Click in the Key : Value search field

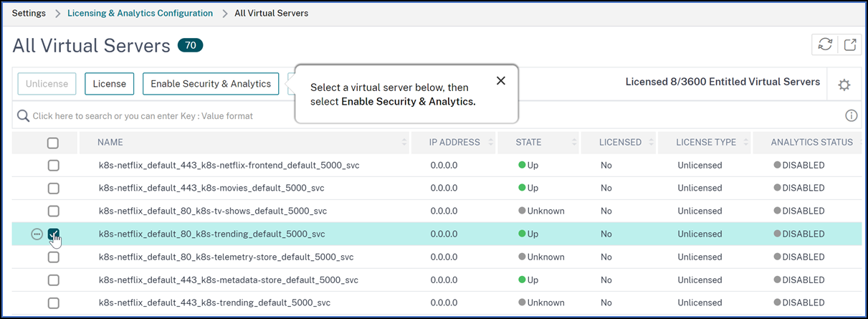[430, 115]
